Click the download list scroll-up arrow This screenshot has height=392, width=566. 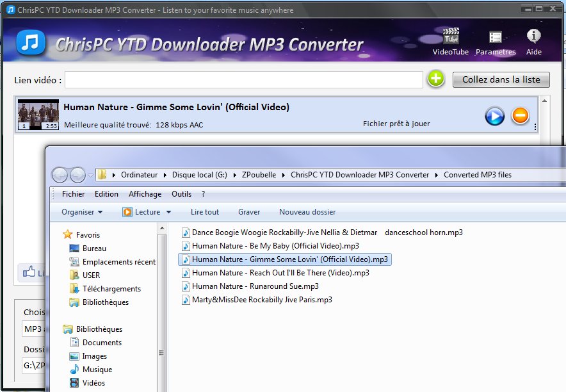pyautogui.click(x=544, y=101)
